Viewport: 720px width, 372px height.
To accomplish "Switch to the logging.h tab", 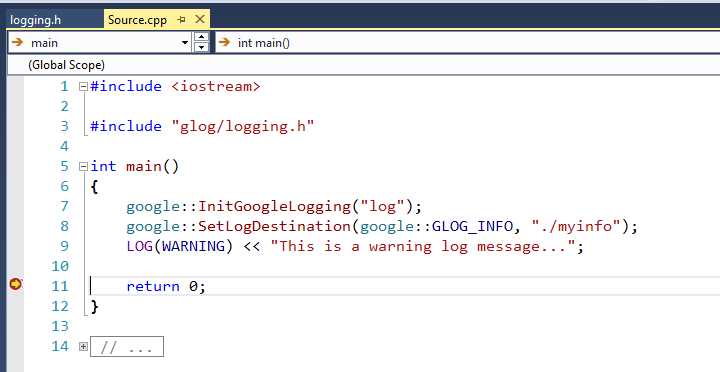I will [x=36, y=20].
